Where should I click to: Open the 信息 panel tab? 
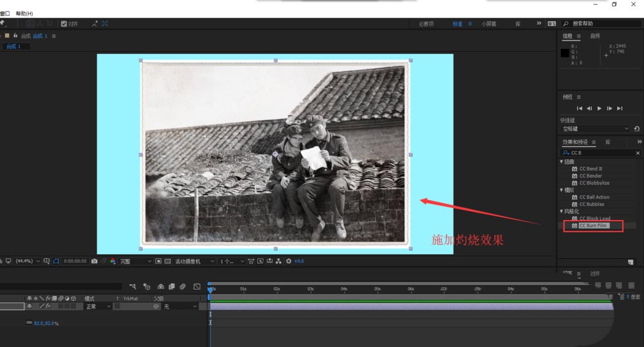point(567,36)
